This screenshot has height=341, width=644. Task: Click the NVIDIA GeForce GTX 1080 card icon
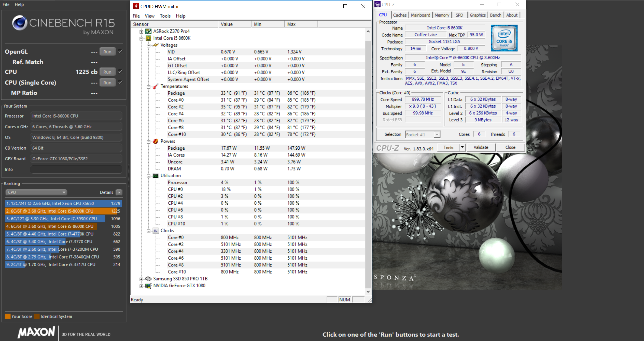148,286
